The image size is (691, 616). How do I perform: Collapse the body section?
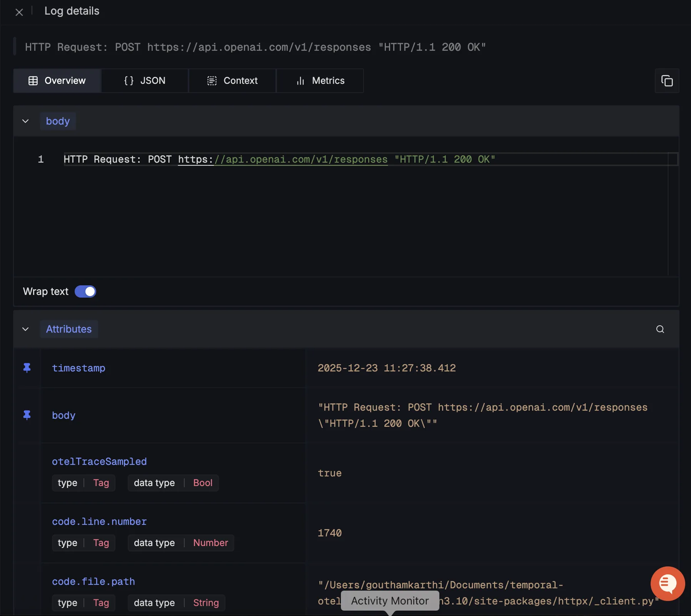tap(25, 121)
